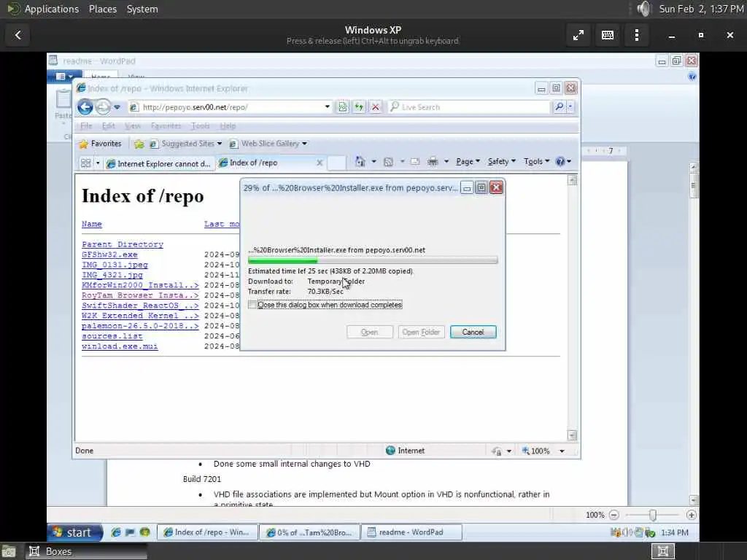Click the compatibility view icon beside address bar
The image size is (747, 560).
(343, 107)
